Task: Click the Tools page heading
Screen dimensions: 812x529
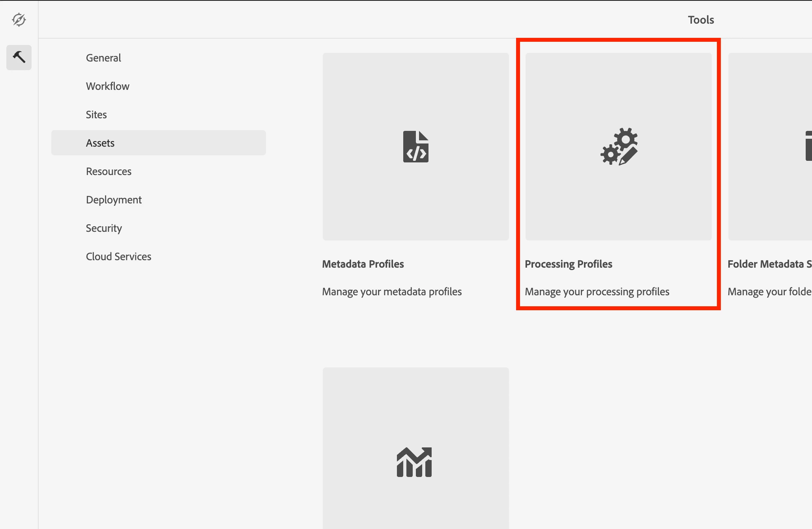Action: click(701, 20)
